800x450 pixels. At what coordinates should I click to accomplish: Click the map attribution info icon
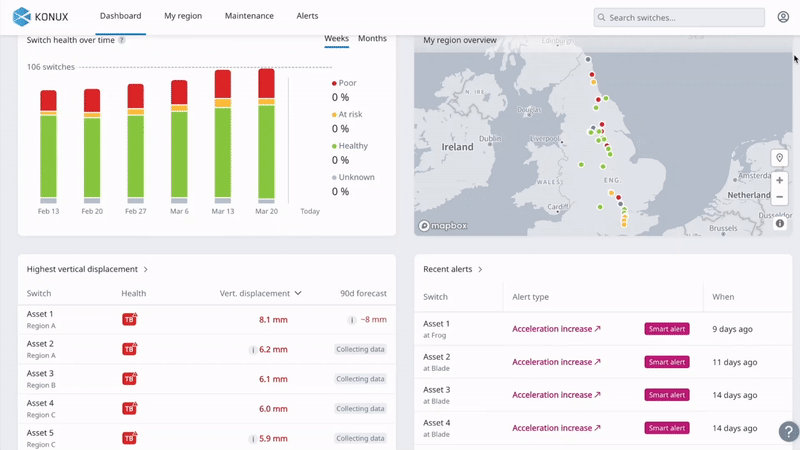[x=779, y=223]
